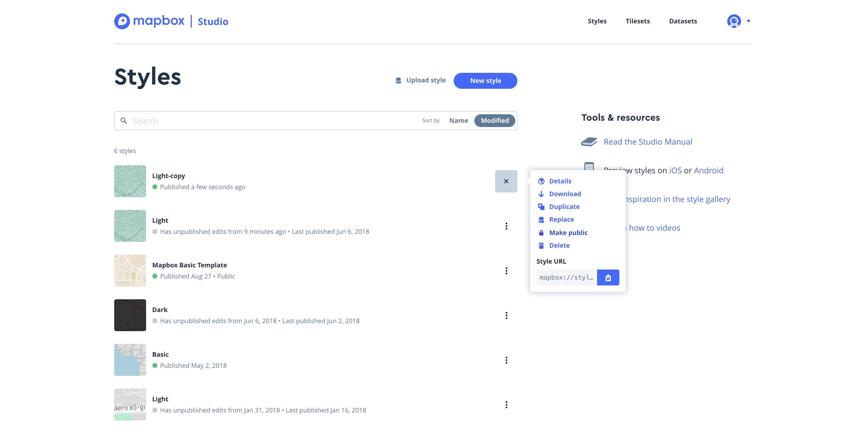Sort styles by Modified
Viewport: 868px width, 438px height.
pos(495,121)
